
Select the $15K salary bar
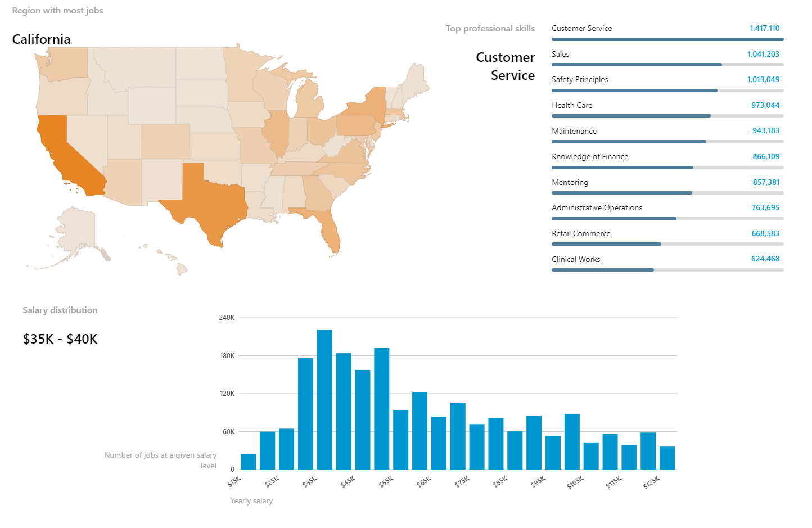click(248, 462)
